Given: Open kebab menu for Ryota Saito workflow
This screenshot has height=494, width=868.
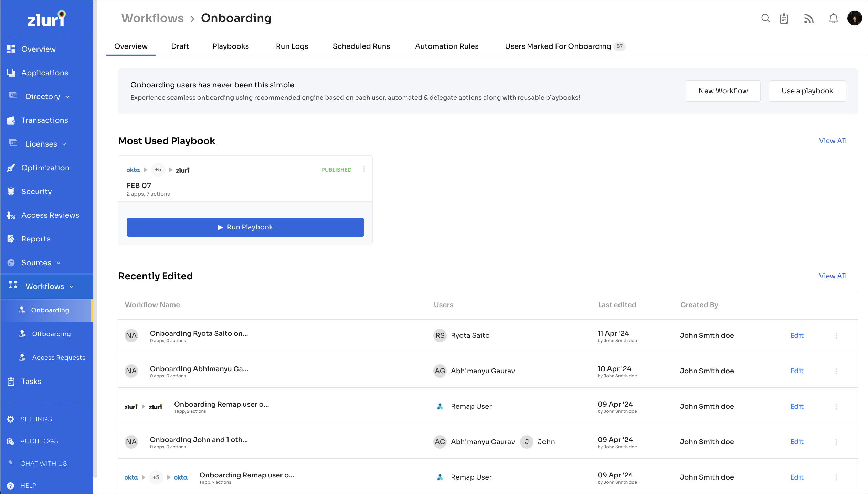Looking at the screenshot, I should click(836, 335).
